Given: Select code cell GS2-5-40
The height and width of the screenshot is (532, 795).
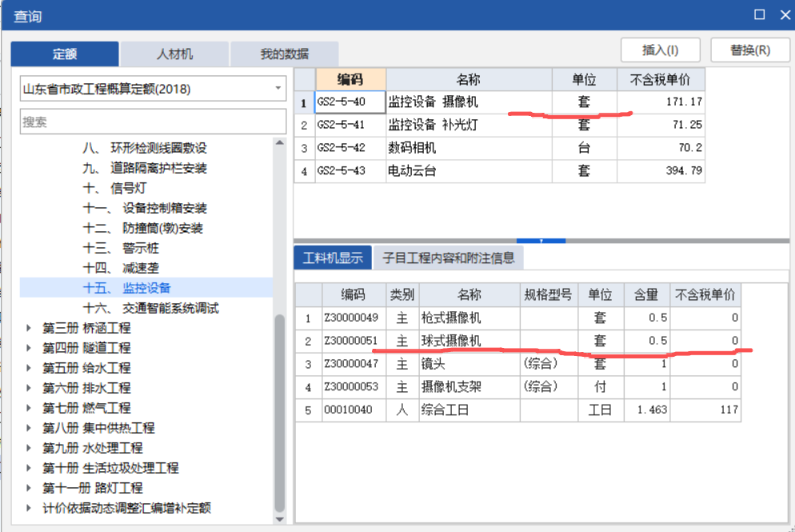Looking at the screenshot, I should tap(350, 102).
